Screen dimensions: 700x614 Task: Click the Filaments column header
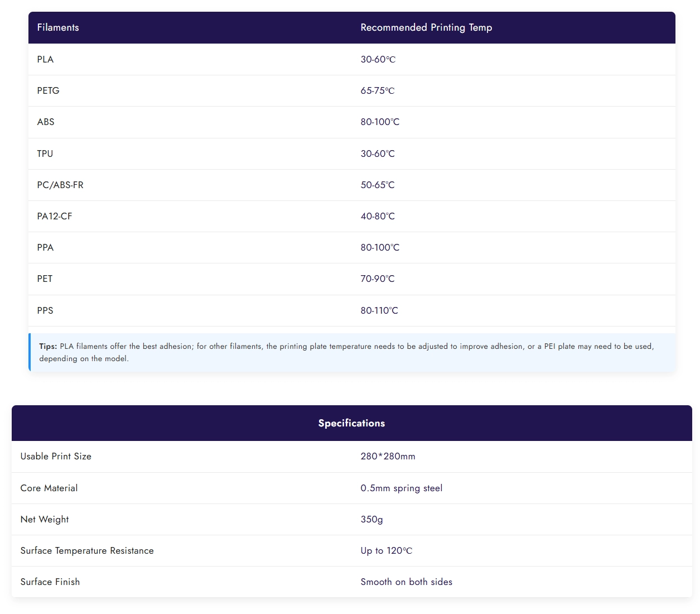click(58, 28)
